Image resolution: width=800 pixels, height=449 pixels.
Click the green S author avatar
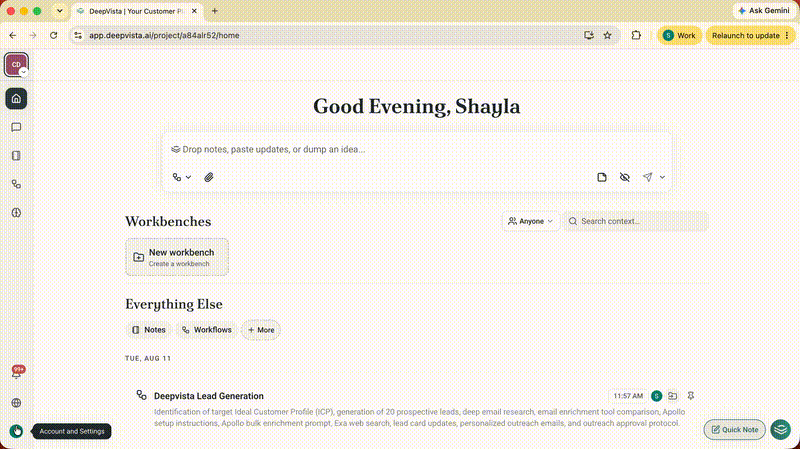click(657, 396)
